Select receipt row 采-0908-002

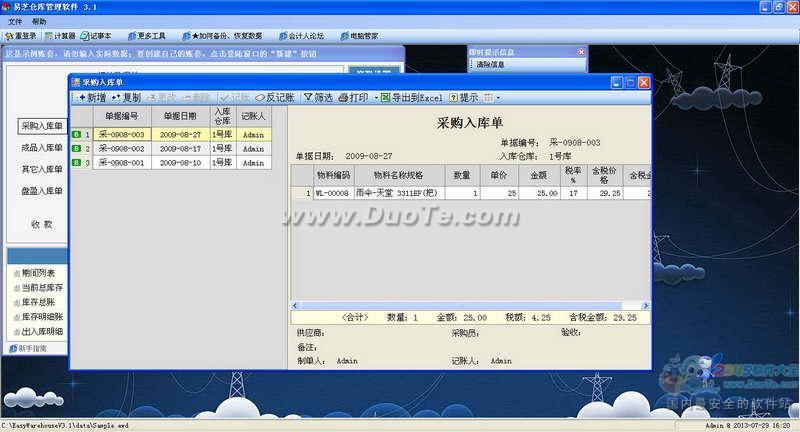tap(171, 148)
